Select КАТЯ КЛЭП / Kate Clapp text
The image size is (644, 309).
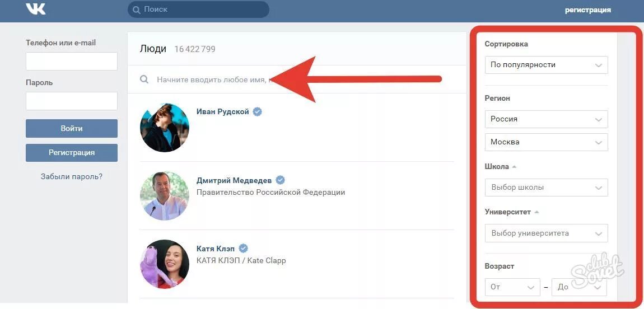241,260
